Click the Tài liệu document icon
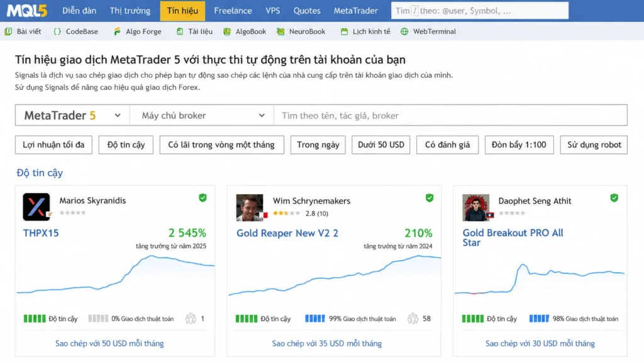The image size is (644, 362). [179, 31]
